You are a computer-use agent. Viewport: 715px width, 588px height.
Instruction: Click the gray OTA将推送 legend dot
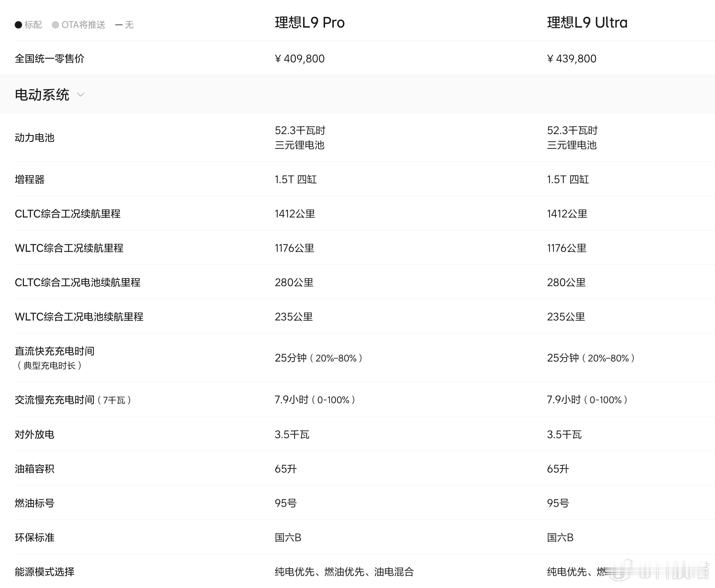click(x=55, y=25)
